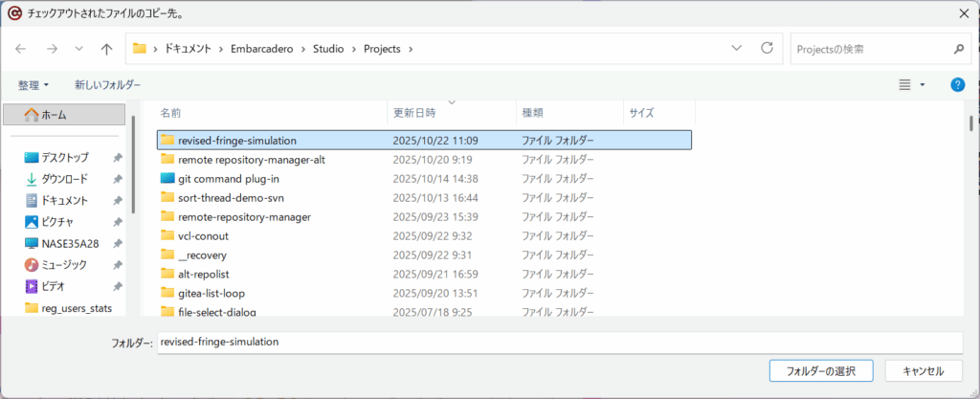The image size is (980, 399).
Task: Click the search magnifier icon
Action: pyautogui.click(x=958, y=48)
